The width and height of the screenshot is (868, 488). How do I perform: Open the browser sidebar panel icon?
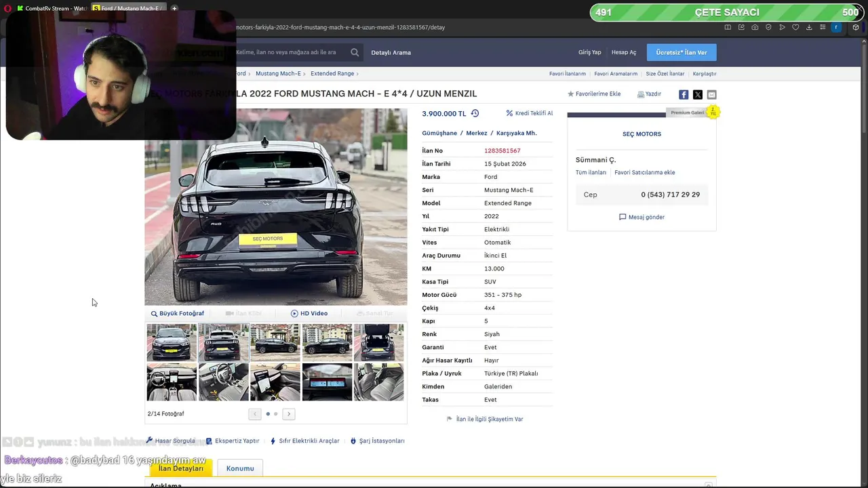point(728,27)
